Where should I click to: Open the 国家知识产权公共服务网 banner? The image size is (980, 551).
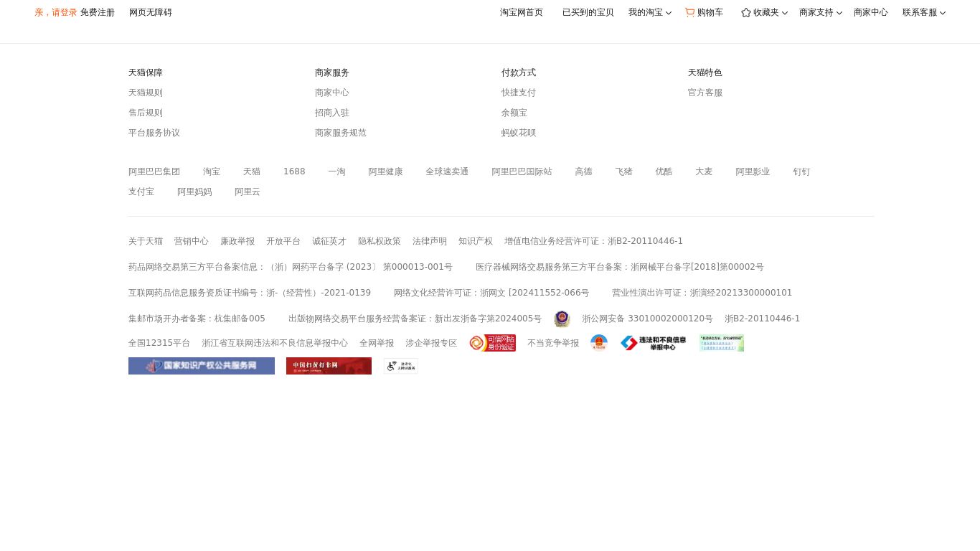point(202,366)
